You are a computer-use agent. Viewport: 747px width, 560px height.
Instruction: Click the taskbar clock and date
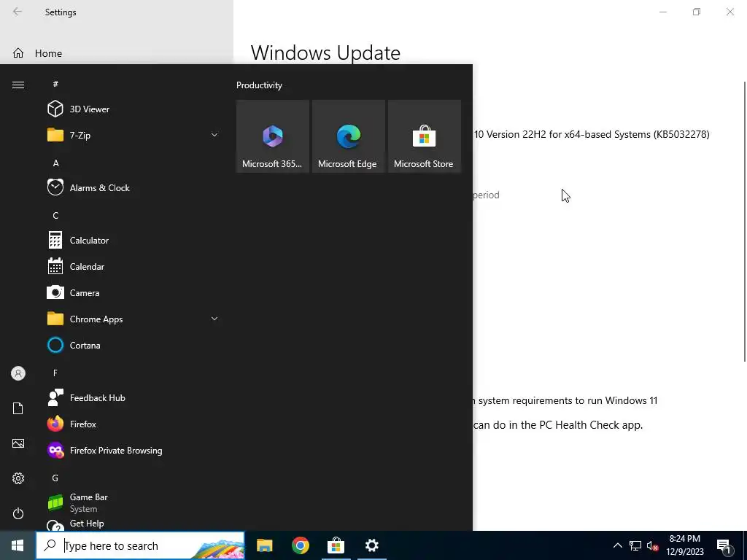tap(684, 545)
